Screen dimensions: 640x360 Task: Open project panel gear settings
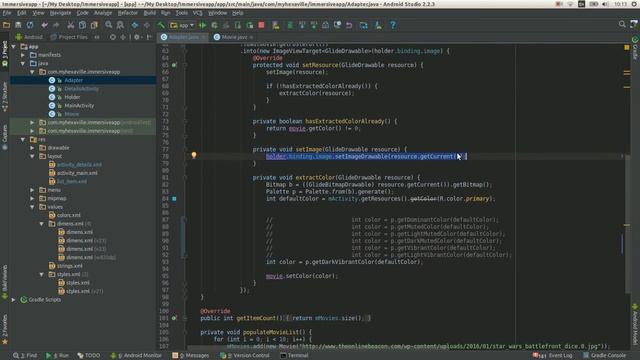click(x=137, y=37)
